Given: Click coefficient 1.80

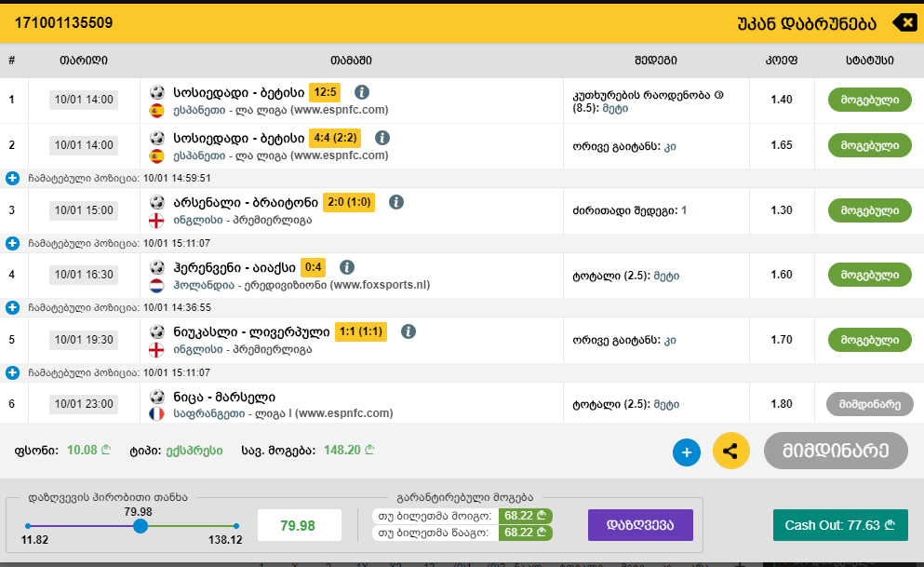Looking at the screenshot, I should (782, 404).
